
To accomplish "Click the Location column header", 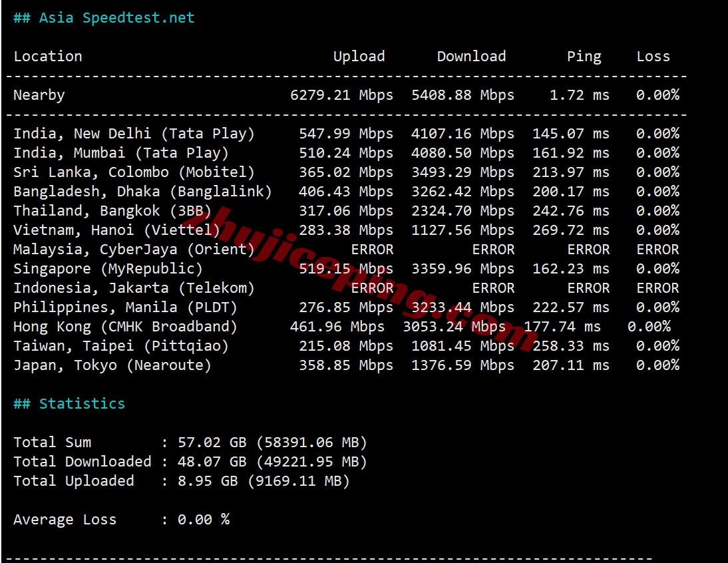I will 48,57.
